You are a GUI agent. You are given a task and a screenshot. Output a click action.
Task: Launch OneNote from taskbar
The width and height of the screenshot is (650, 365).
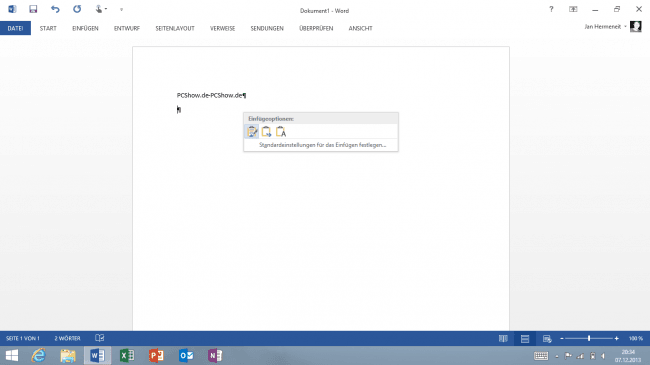(x=215, y=355)
